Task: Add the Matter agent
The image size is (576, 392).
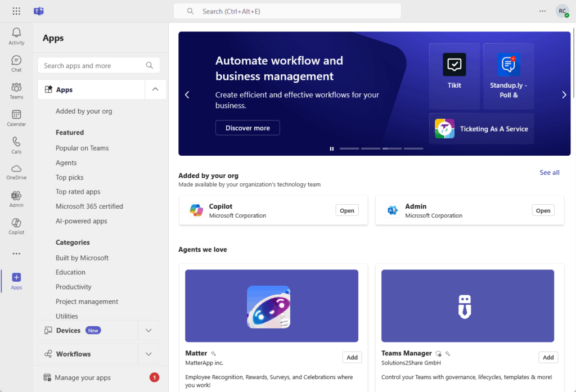Action: coord(352,357)
